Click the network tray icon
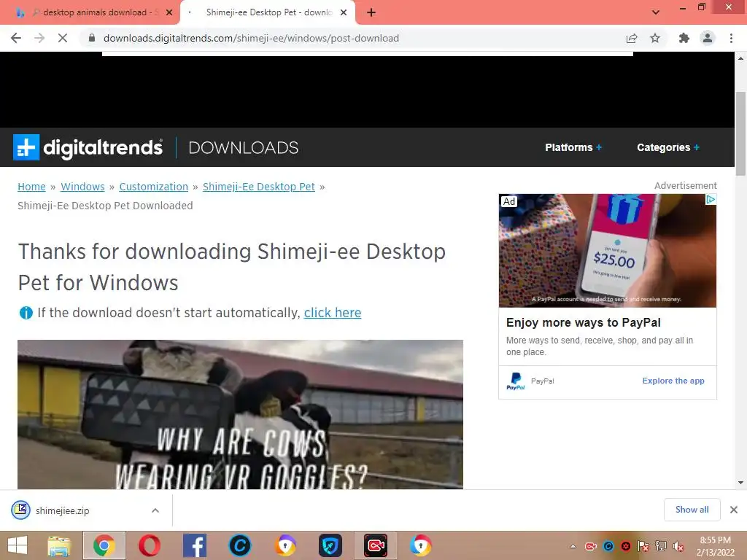The height and width of the screenshot is (560, 747). [661, 546]
